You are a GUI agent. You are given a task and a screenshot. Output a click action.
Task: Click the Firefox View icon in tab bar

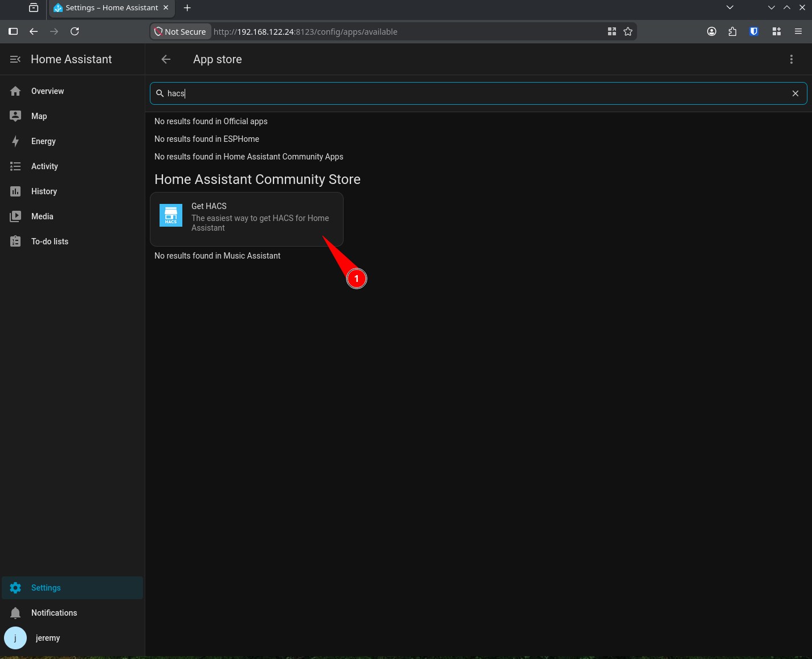click(x=34, y=7)
